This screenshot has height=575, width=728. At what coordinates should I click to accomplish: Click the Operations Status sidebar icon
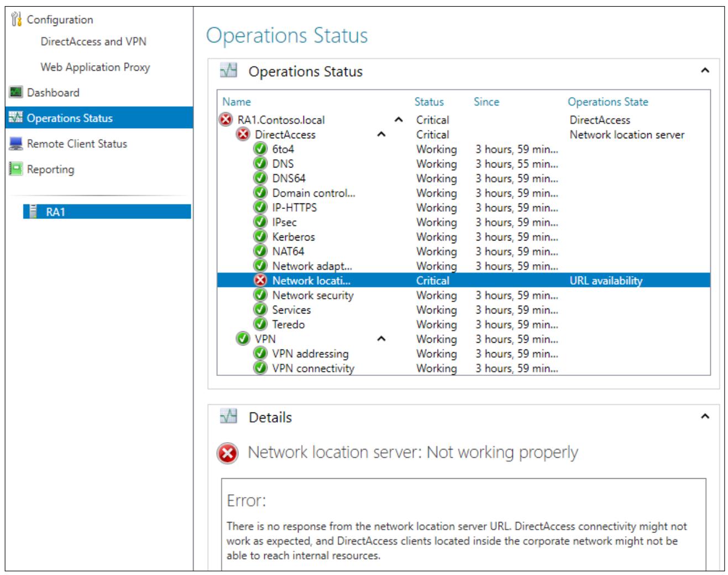(16, 118)
